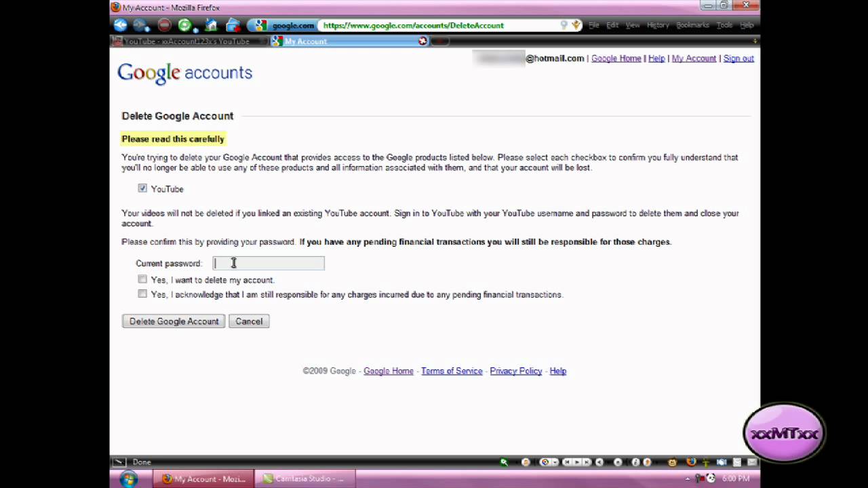868x488 pixels.
Task: Click the 'Delete Google Account' heading
Action: tap(178, 116)
